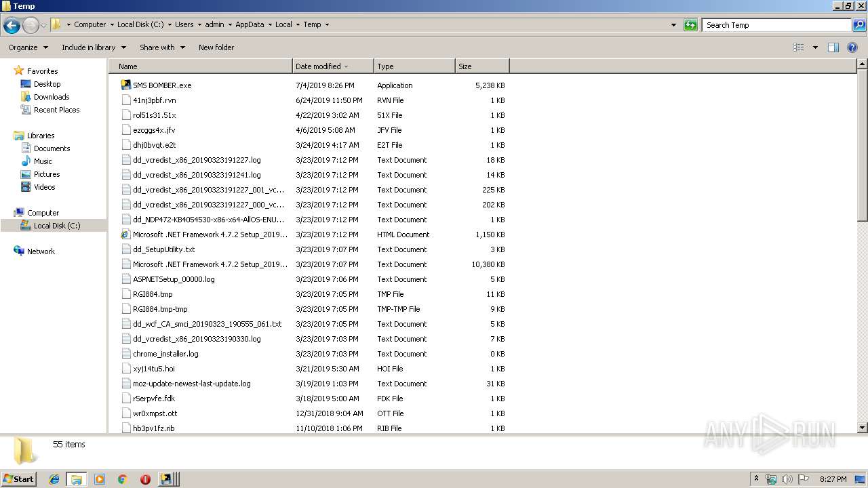This screenshot has width=868, height=488.
Task: Click the taskbar clock showing 8:27 PM
Action: point(833,479)
